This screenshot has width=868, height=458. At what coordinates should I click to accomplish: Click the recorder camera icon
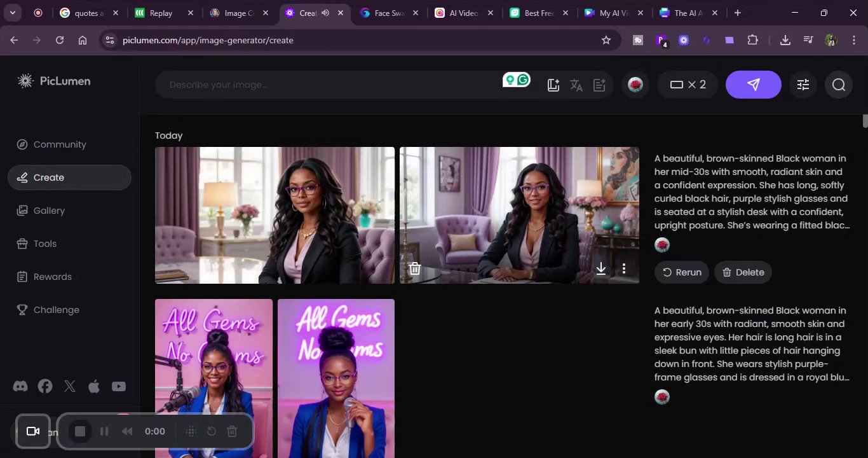click(33, 431)
